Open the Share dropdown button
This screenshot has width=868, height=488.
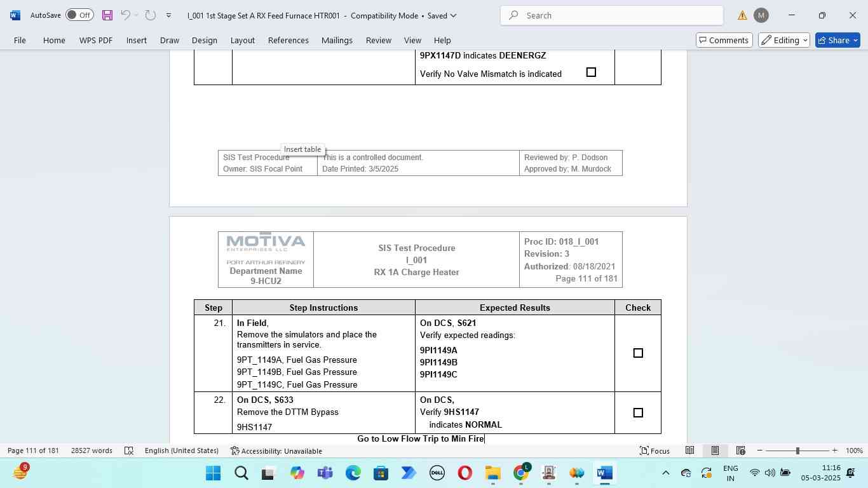click(x=855, y=40)
